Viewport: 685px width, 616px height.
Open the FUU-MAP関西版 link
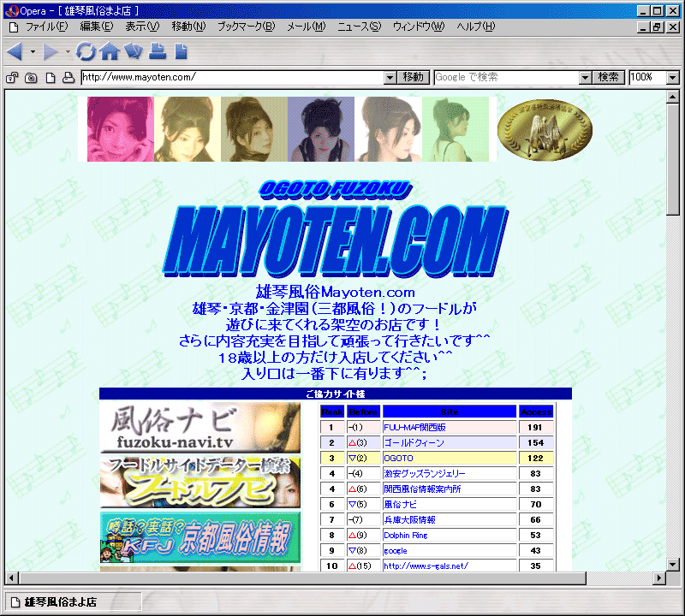(414, 428)
